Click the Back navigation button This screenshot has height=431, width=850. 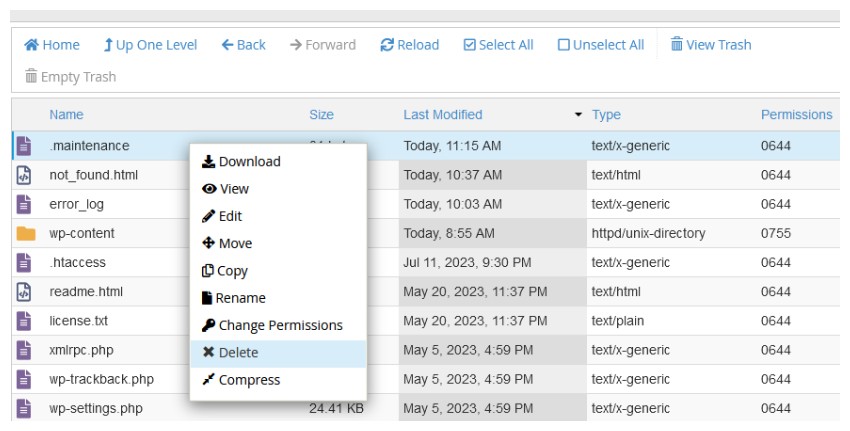click(243, 45)
